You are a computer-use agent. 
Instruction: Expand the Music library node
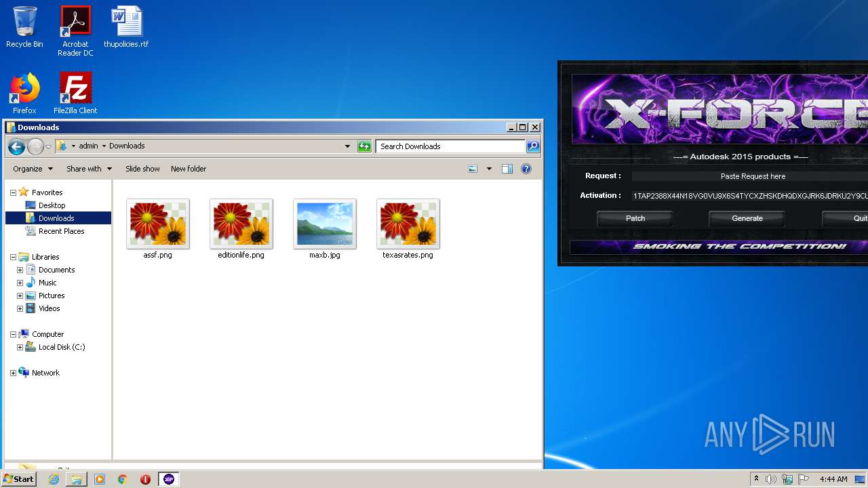tap(20, 283)
